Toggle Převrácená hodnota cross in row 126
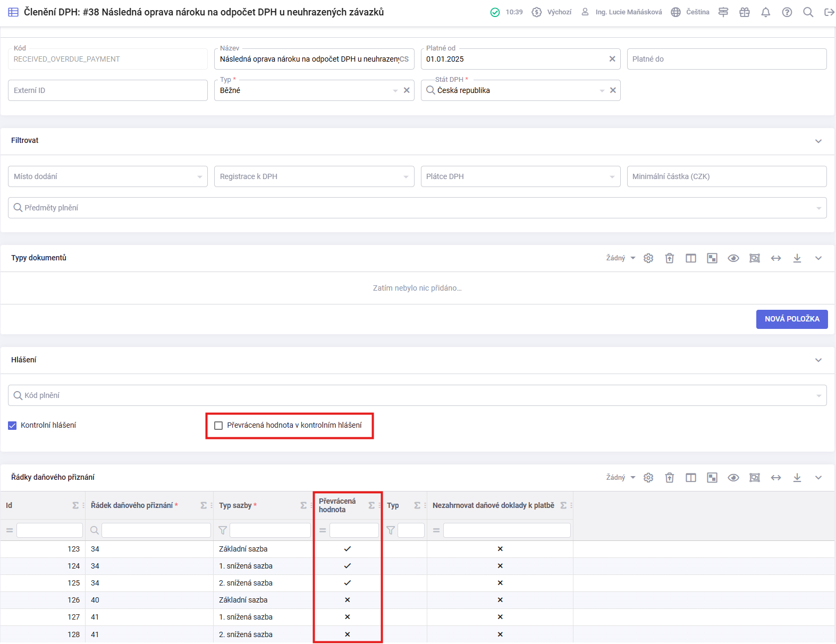836x644 pixels. point(347,600)
